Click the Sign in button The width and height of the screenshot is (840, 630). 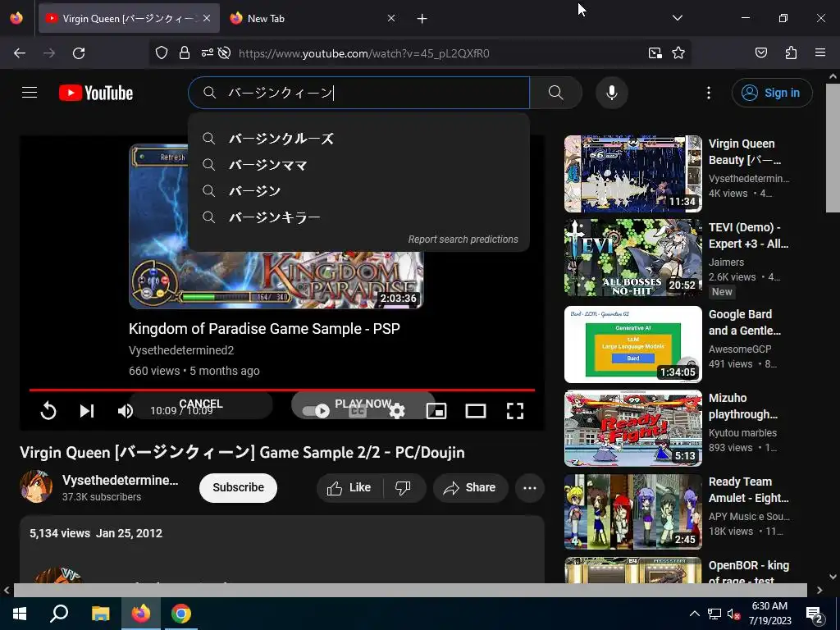click(772, 93)
